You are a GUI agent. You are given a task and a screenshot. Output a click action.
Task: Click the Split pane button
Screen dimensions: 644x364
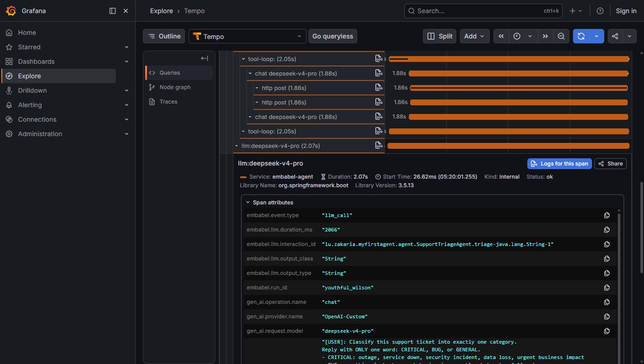(440, 36)
